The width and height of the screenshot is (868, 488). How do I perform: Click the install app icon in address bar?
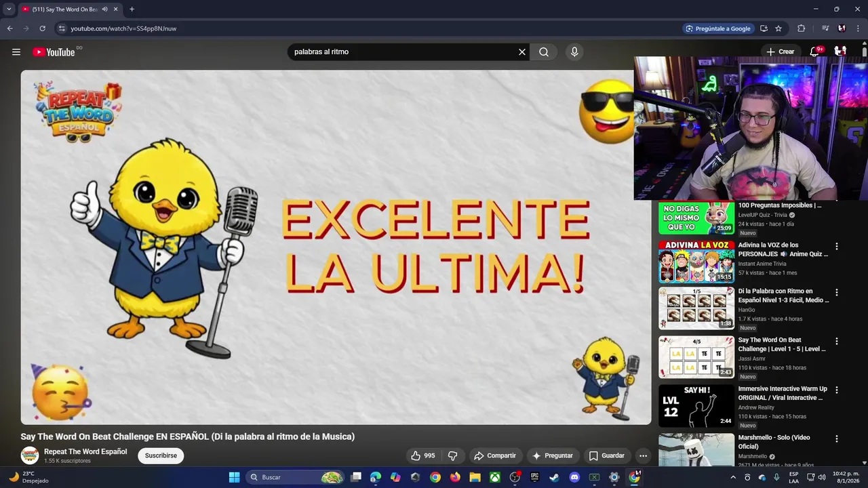pos(764,28)
